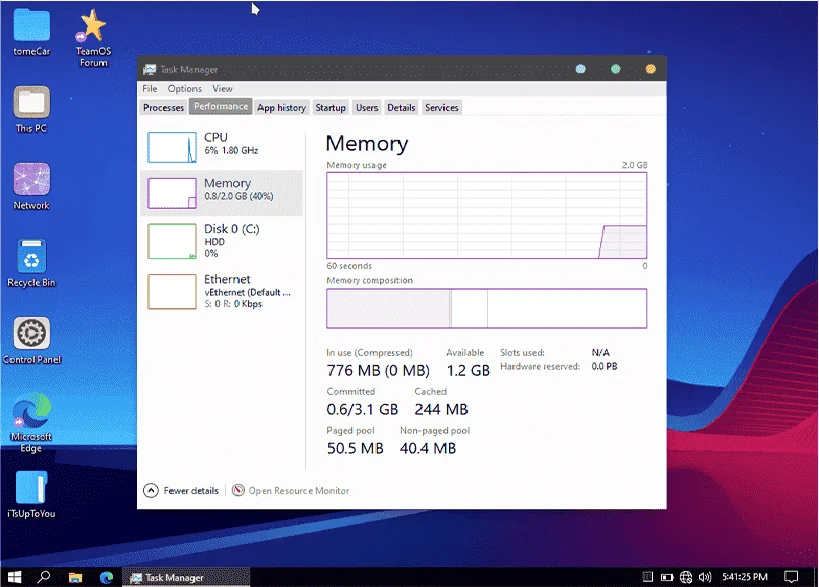This screenshot has height=587, width=819.
Task: Open the Recycle Bin
Action: tap(32, 263)
